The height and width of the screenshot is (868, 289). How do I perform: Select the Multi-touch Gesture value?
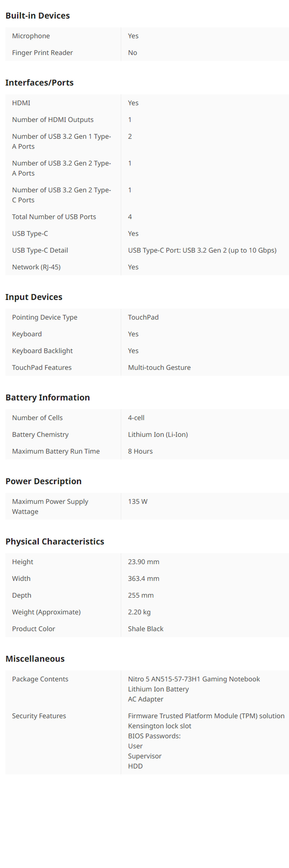coord(159,367)
